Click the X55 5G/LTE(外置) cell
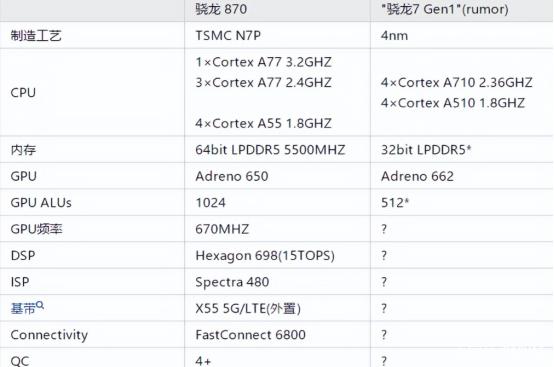 (x=248, y=309)
